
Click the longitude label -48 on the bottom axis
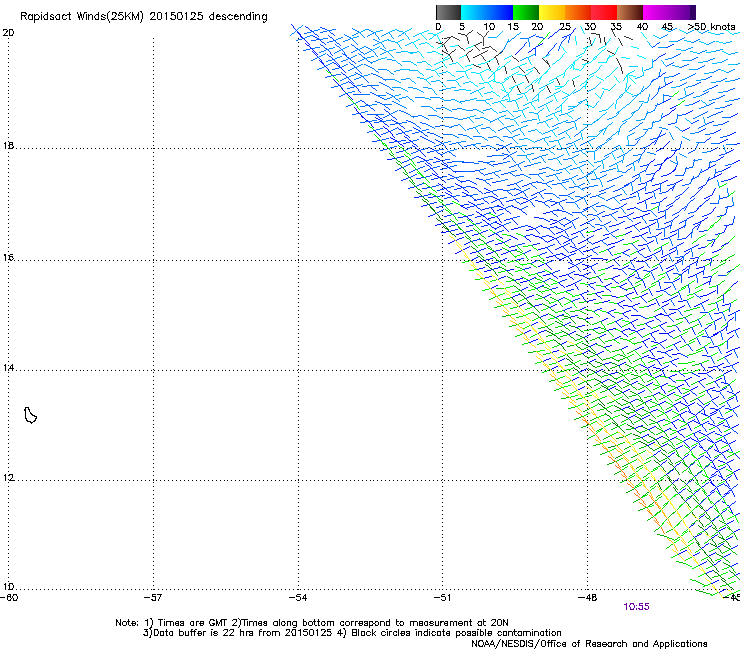tap(588, 598)
